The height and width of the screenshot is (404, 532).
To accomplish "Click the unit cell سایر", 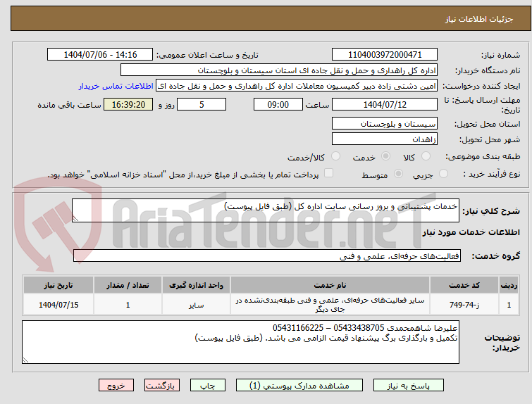I will pos(196,305).
